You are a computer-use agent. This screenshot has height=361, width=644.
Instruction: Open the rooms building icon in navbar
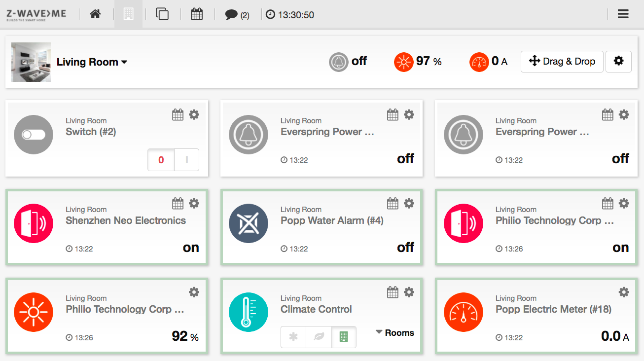(128, 14)
